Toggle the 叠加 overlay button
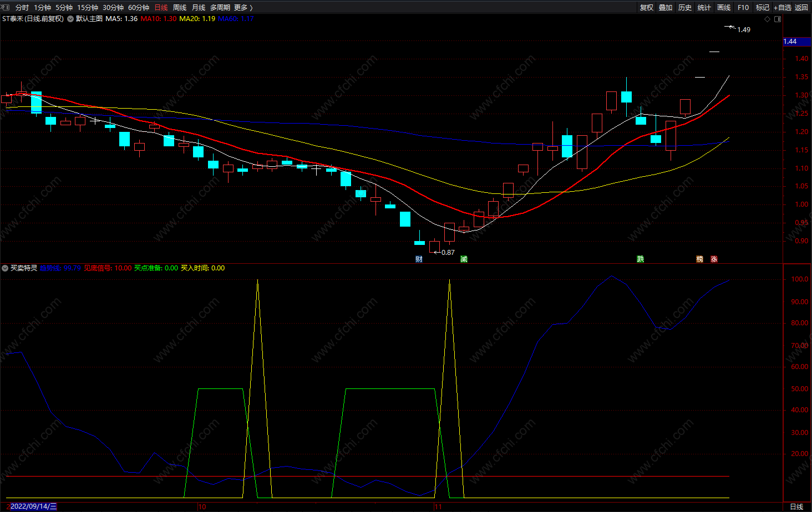This screenshot has width=812, height=512. 666,7
